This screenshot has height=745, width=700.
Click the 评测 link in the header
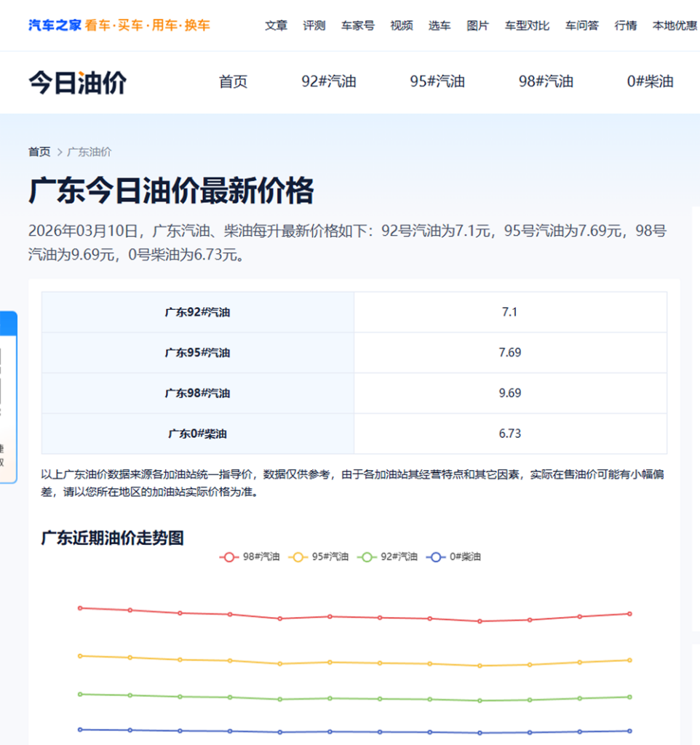coord(314,25)
